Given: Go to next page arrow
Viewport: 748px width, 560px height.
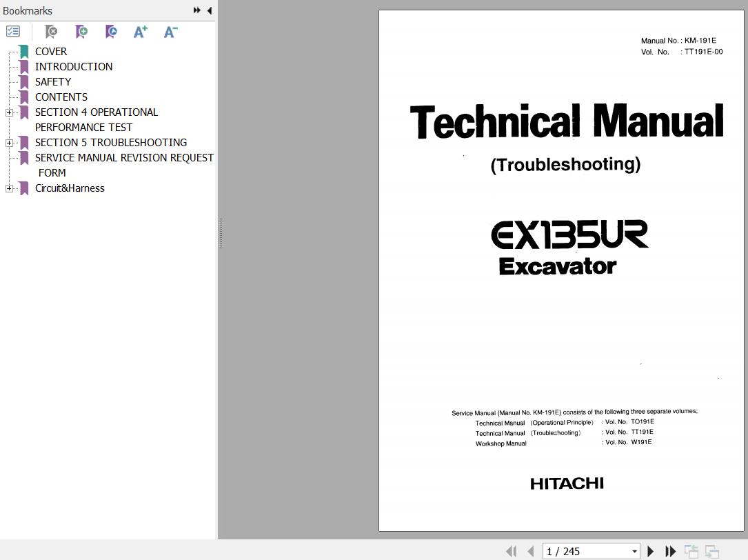Looking at the screenshot, I should click(x=650, y=552).
